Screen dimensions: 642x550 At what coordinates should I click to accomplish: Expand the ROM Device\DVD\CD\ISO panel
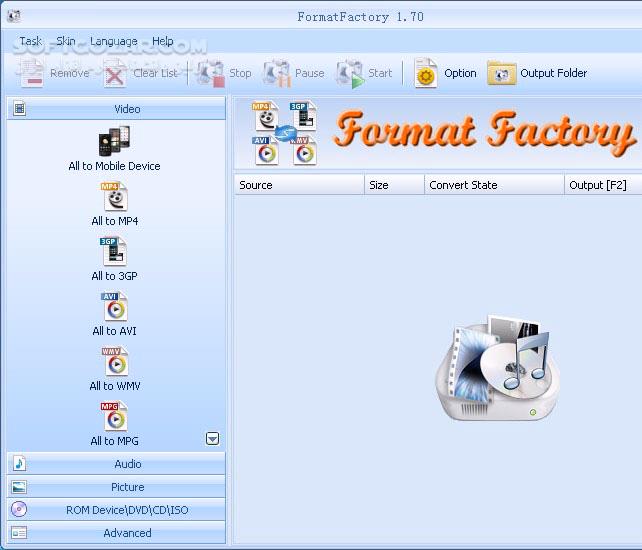[x=116, y=510]
